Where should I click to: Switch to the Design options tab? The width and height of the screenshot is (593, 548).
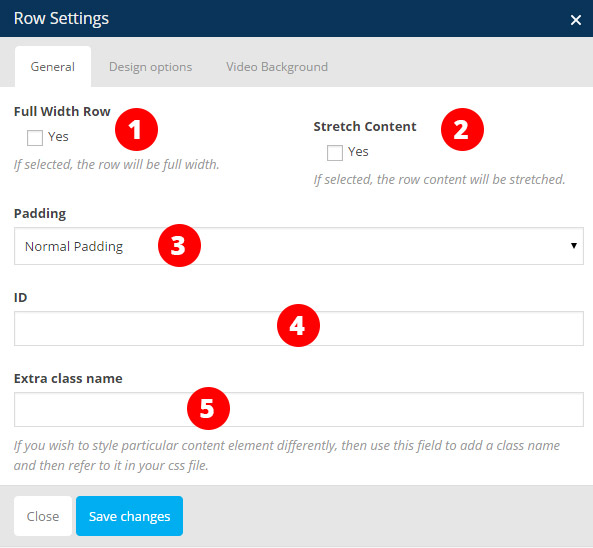pos(151,67)
